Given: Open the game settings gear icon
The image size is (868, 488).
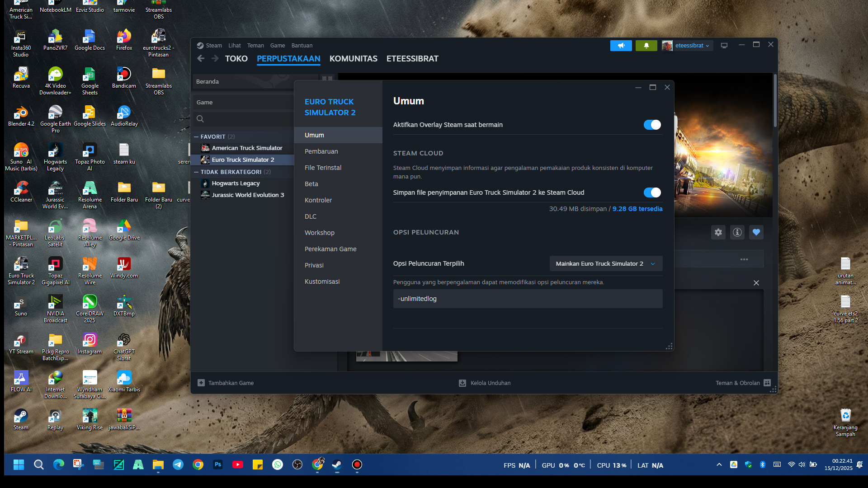Looking at the screenshot, I should click(x=718, y=232).
